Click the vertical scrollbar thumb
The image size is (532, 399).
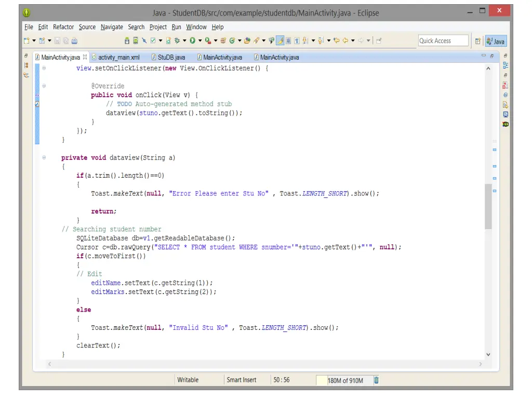(488, 206)
